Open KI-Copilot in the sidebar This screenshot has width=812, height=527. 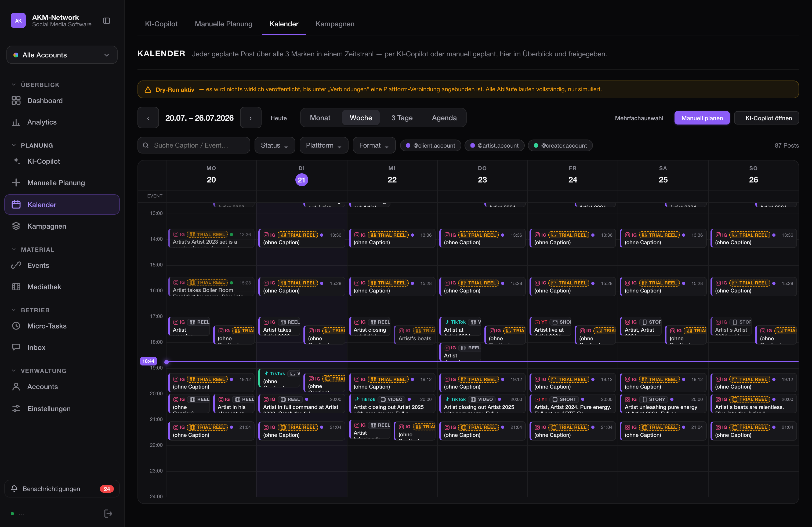pyautogui.click(x=62, y=161)
